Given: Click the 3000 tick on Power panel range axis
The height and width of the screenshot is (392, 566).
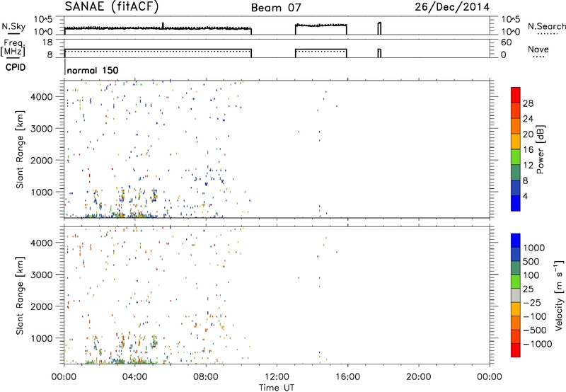Looking at the screenshot, I should coord(42,129).
